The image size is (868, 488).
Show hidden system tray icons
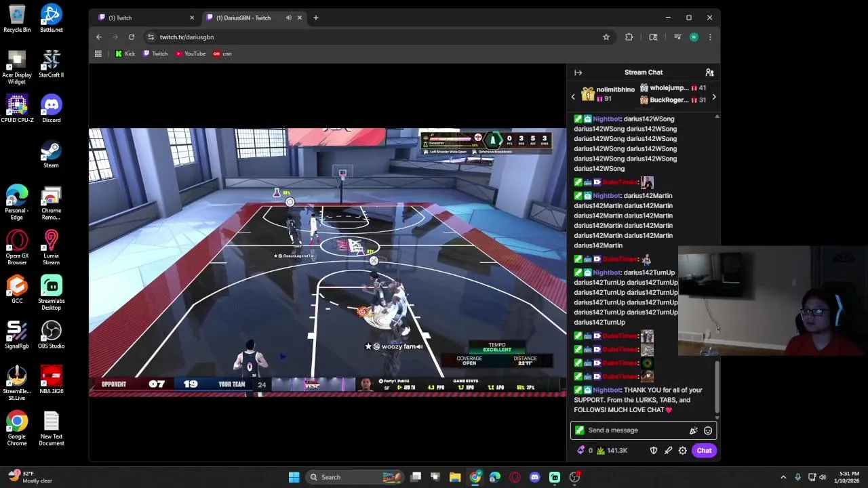(x=783, y=477)
